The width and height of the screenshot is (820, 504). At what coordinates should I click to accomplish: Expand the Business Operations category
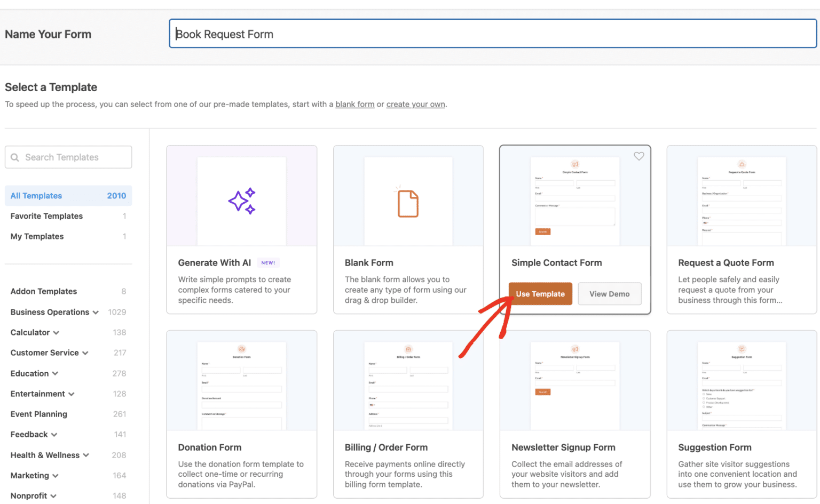(96, 312)
